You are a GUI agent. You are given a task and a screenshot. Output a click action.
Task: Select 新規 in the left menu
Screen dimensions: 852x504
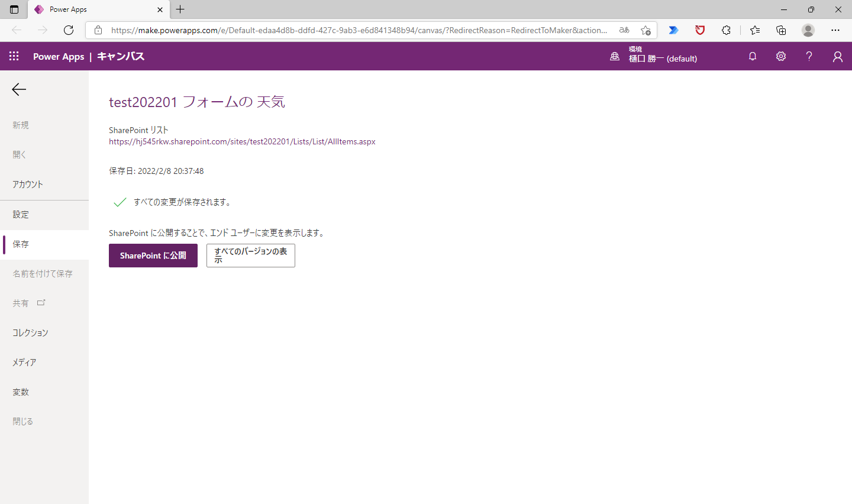pyautogui.click(x=44, y=125)
